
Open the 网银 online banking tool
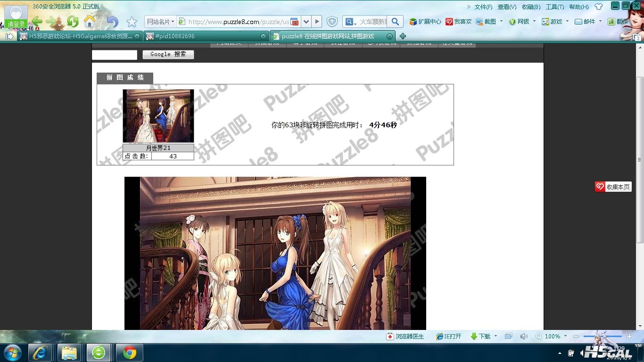[519, 22]
